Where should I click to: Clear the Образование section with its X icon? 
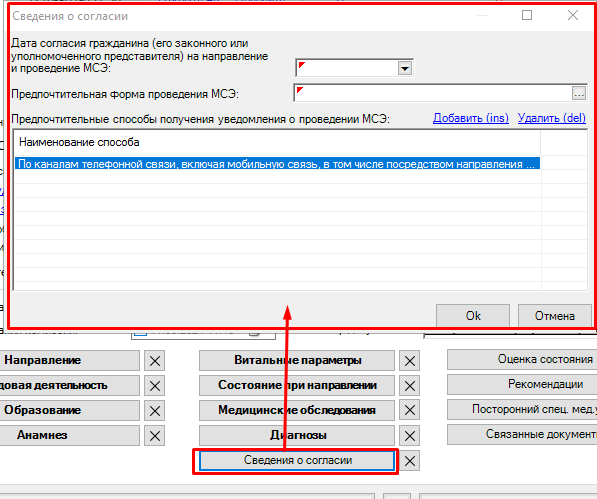pos(155,411)
